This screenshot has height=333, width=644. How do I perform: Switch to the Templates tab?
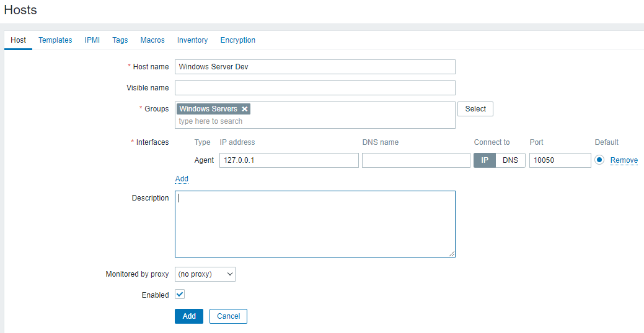55,40
